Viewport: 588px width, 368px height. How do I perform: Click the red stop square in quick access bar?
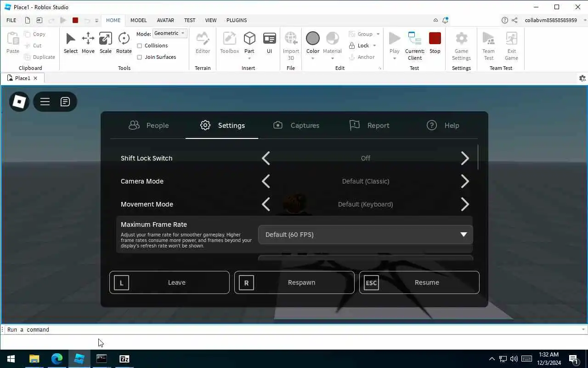tap(75, 20)
